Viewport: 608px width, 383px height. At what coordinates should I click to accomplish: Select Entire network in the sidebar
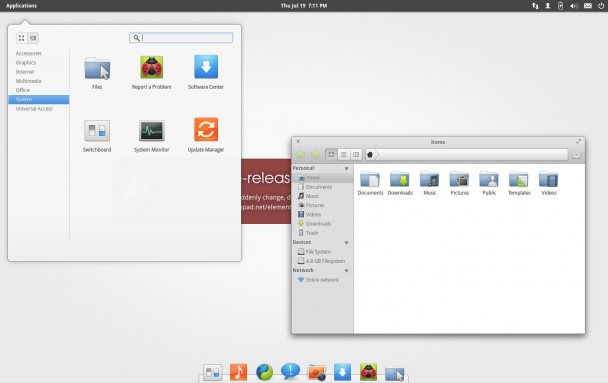323,280
